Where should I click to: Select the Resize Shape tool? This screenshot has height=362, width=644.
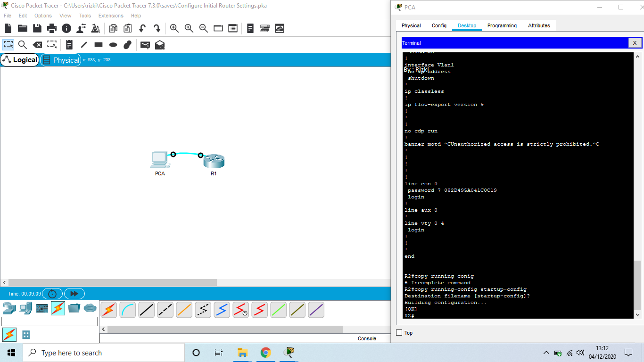coord(52,45)
